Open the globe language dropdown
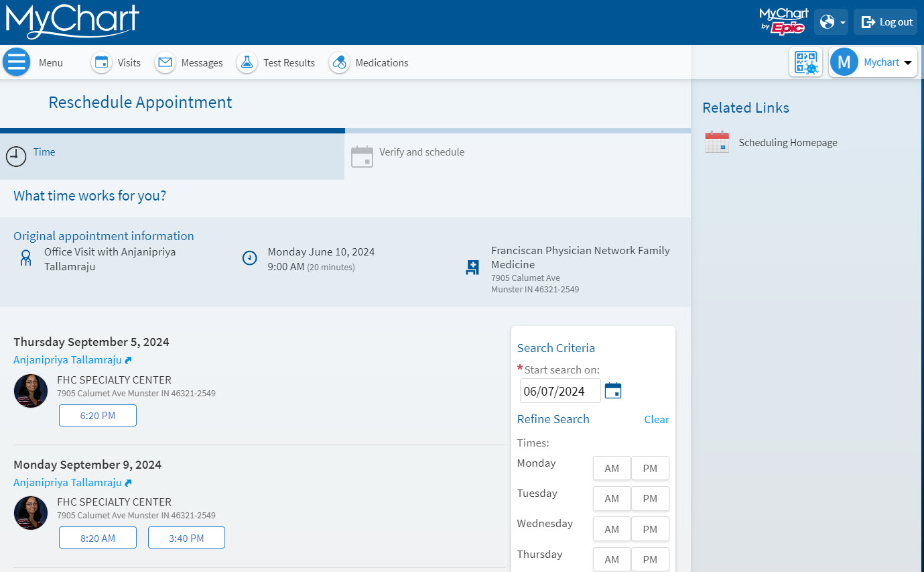 pos(832,22)
